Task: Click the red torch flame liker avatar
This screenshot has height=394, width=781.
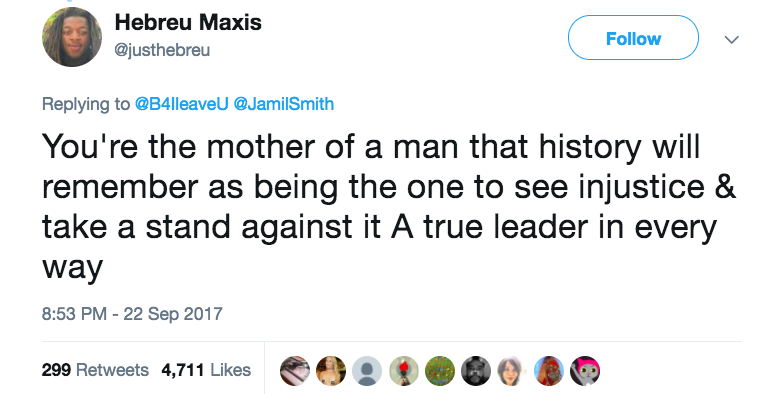Action: [403, 371]
